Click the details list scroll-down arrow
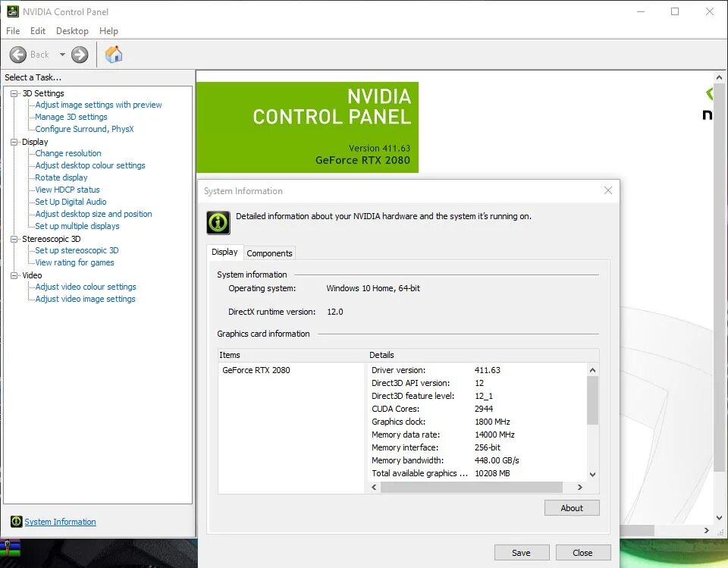The height and width of the screenshot is (568, 728). pos(592,475)
